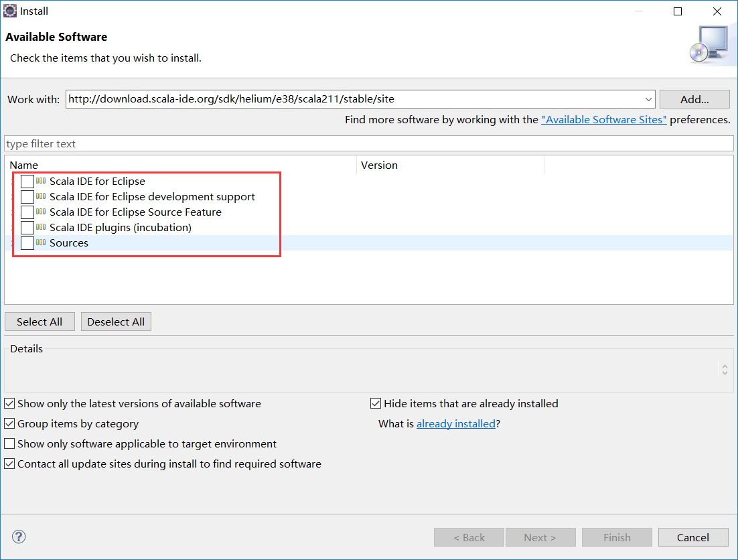Click the Cancel button
Screen dimensions: 738x560
click(693, 537)
